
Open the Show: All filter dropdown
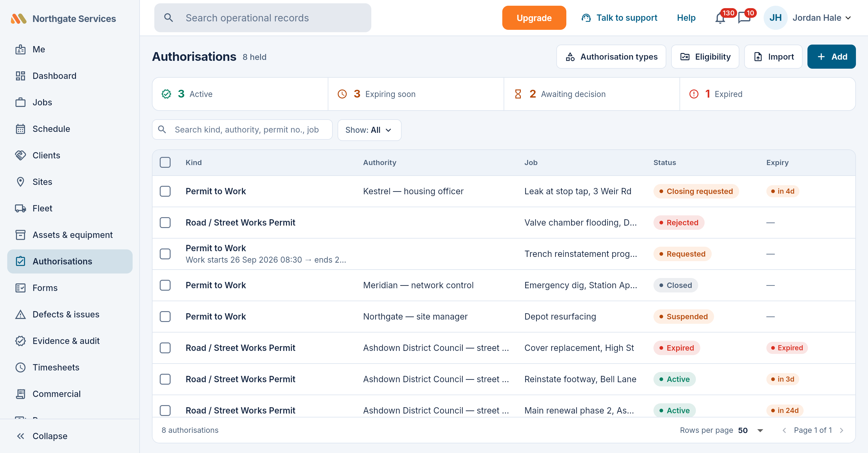[x=369, y=130]
